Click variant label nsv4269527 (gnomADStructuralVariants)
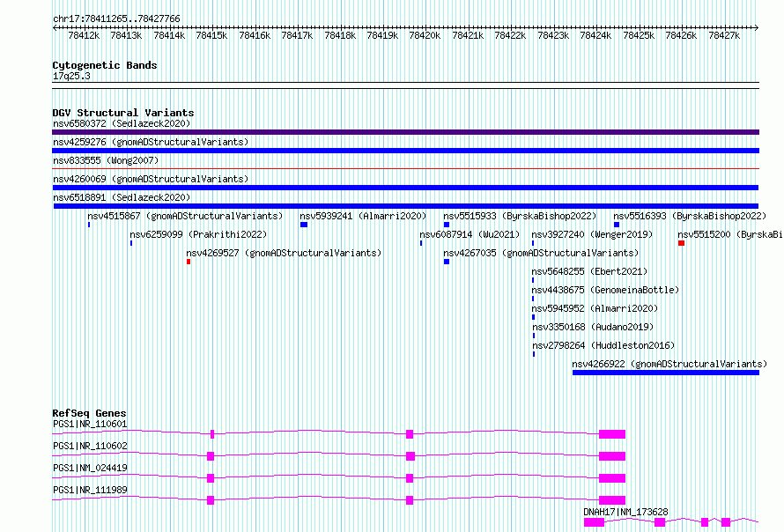Screen dimensions: 784x532 [284, 253]
